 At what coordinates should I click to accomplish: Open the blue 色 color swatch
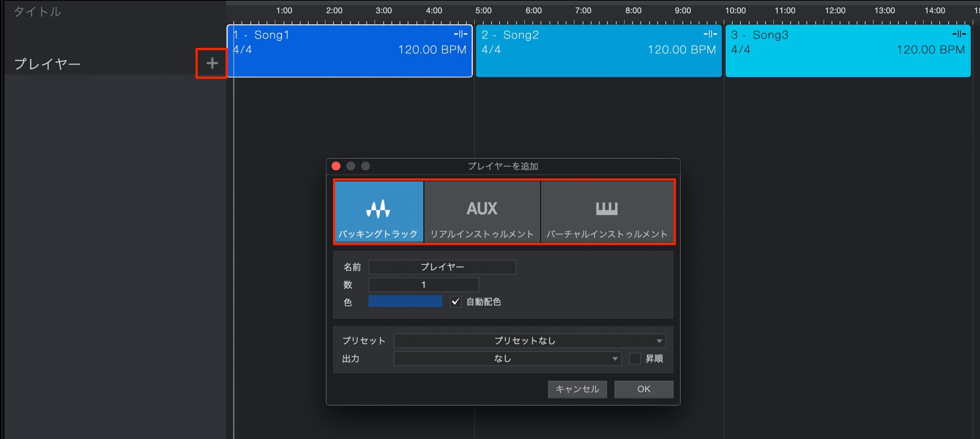pos(405,301)
